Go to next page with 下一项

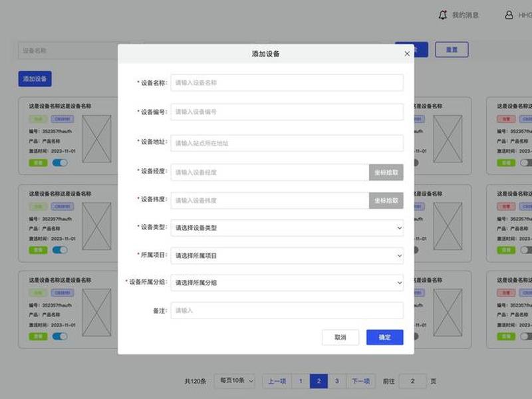[x=360, y=381]
